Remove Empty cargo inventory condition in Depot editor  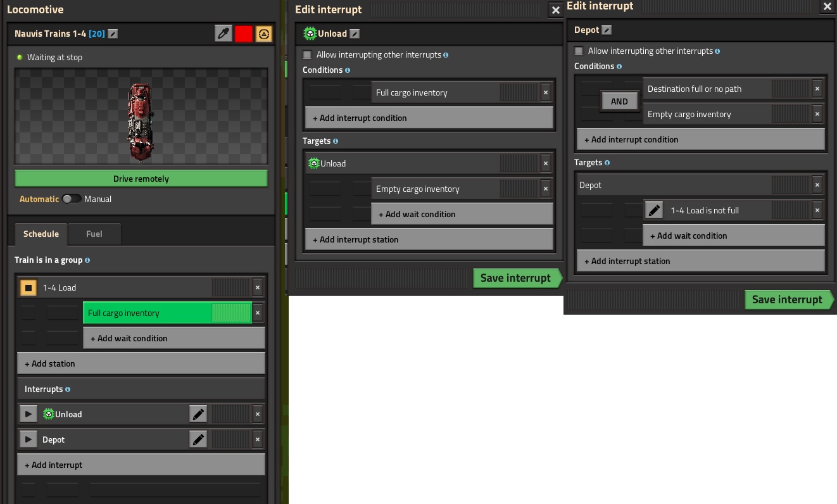pyautogui.click(x=817, y=114)
